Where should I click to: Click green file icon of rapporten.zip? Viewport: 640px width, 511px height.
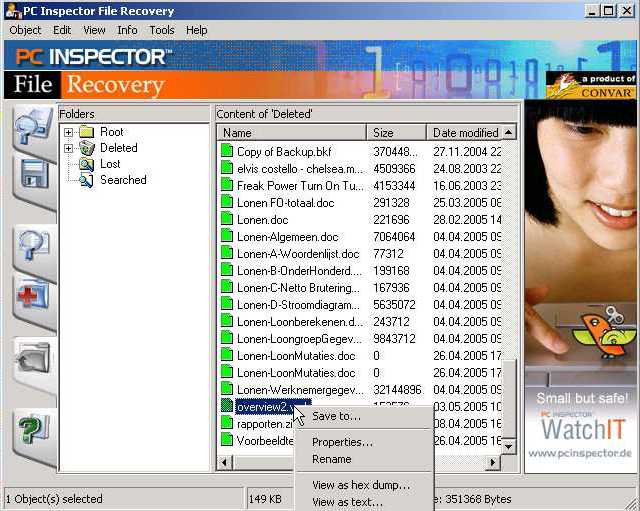(227, 423)
